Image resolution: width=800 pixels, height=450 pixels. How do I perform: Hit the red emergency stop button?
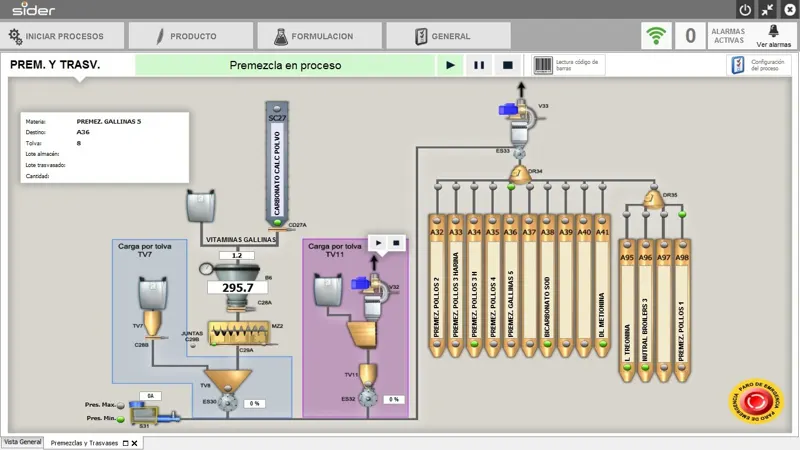click(x=756, y=402)
